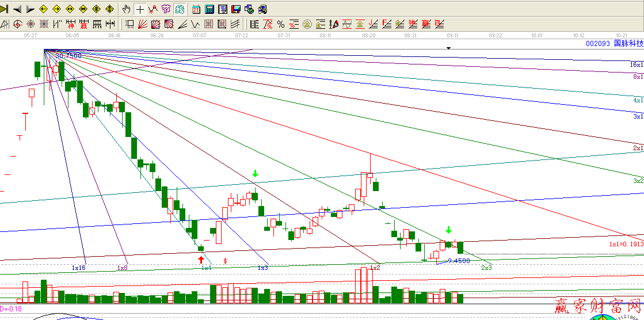The height and width of the screenshot is (320, 644).
Task: Click yellow diamond with left arrow icon
Action: 44,9
